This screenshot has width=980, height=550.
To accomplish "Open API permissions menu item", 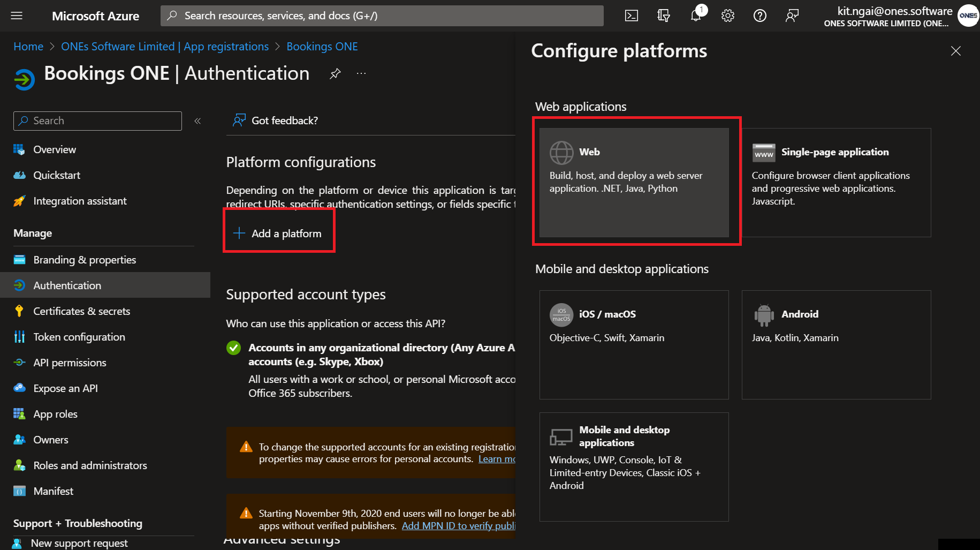I will (x=70, y=363).
